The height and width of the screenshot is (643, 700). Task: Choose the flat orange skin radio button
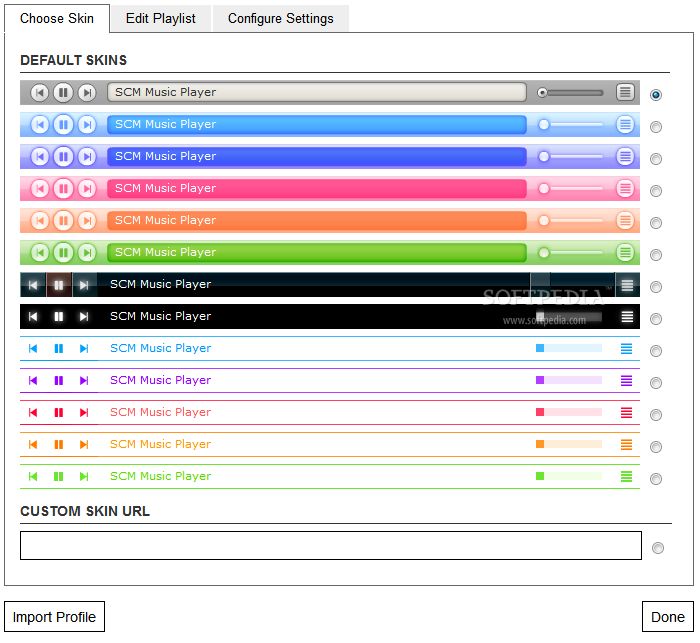pyautogui.click(x=656, y=447)
